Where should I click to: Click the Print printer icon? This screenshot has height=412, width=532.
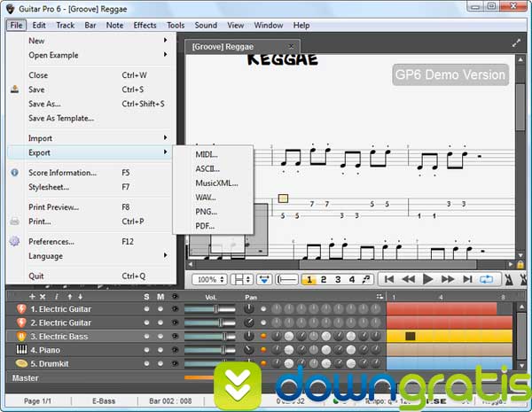coord(14,222)
